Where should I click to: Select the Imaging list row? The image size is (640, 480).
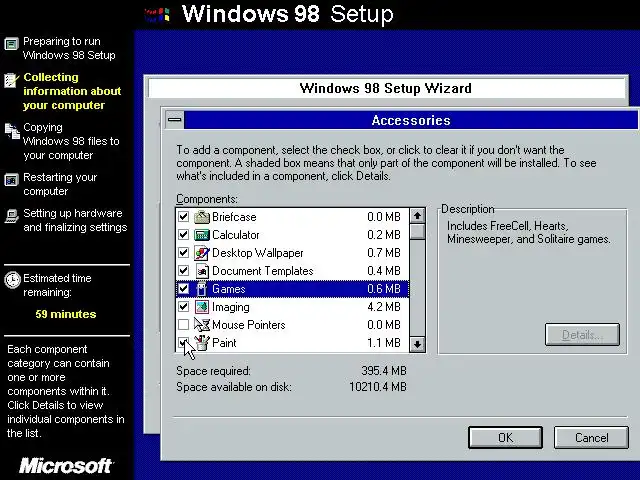[292, 307]
